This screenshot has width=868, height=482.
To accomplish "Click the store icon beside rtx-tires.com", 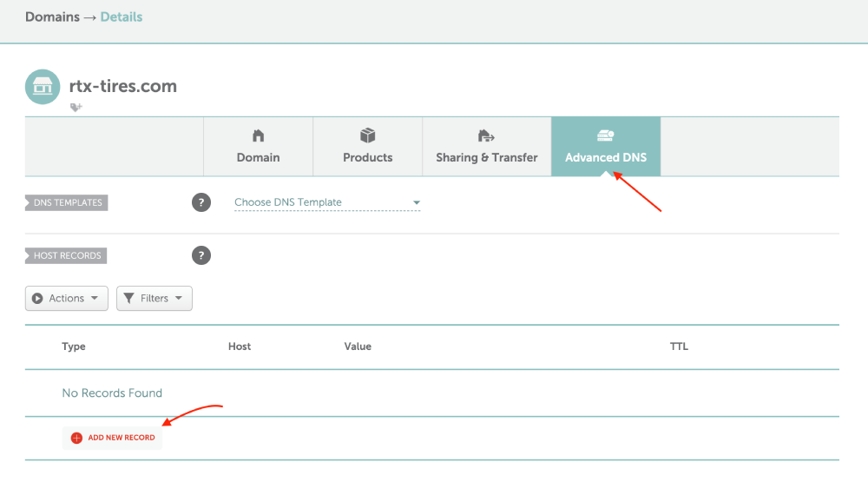I will coord(43,87).
